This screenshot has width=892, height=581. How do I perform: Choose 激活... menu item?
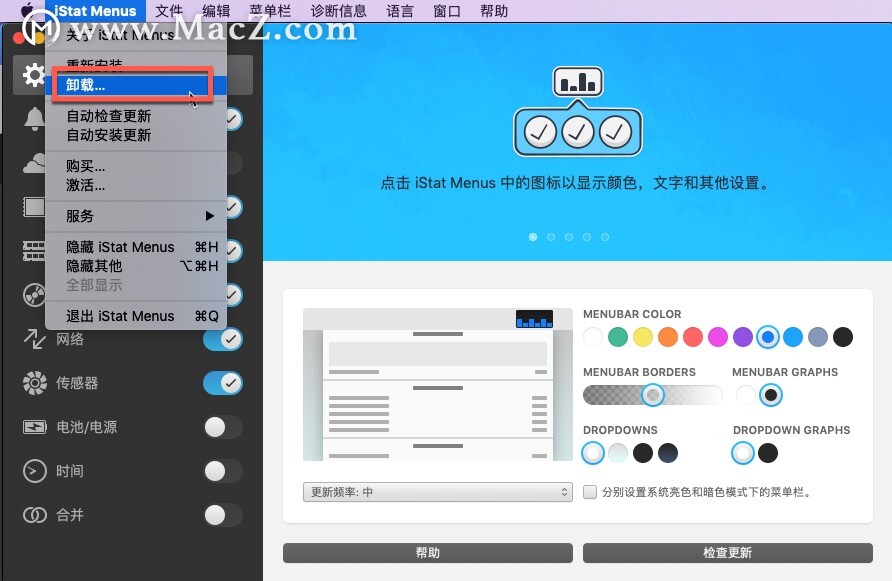click(135, 186)
